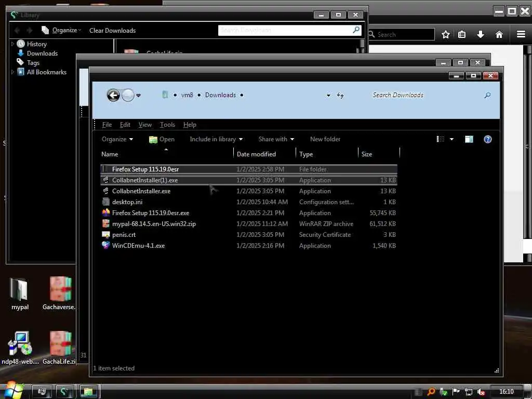
Task: Click the mypal-68.14.5 zip archive icon
Action: click(x=106, y=223)
